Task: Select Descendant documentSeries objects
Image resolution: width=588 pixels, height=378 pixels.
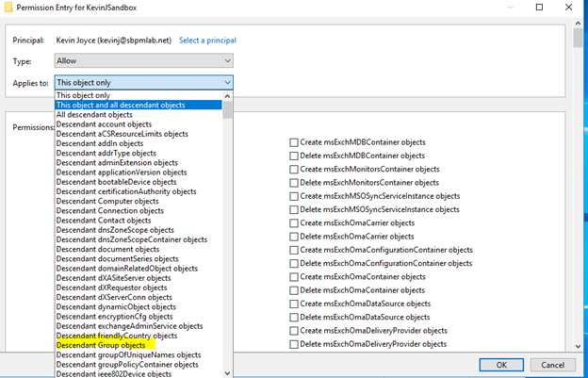Action: (x=139, y=258)
